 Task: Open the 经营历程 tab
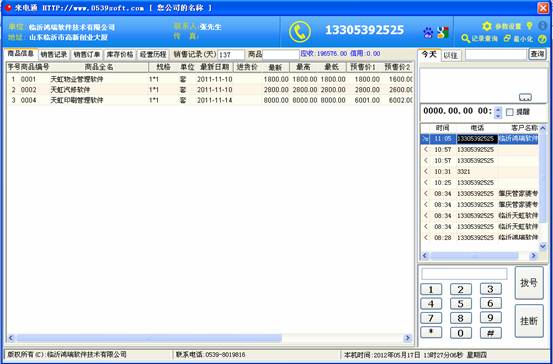(x=153, y=55)
